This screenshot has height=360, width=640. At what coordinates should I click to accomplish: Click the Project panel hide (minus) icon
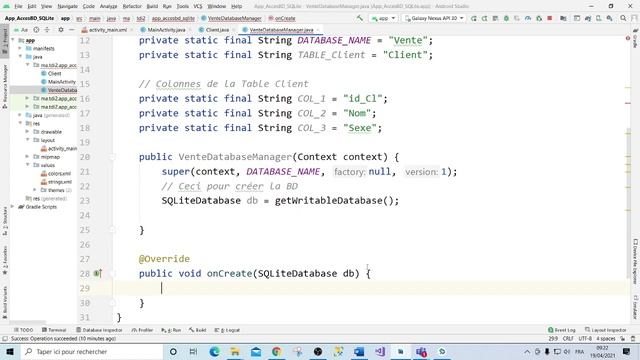pos(71,30)
